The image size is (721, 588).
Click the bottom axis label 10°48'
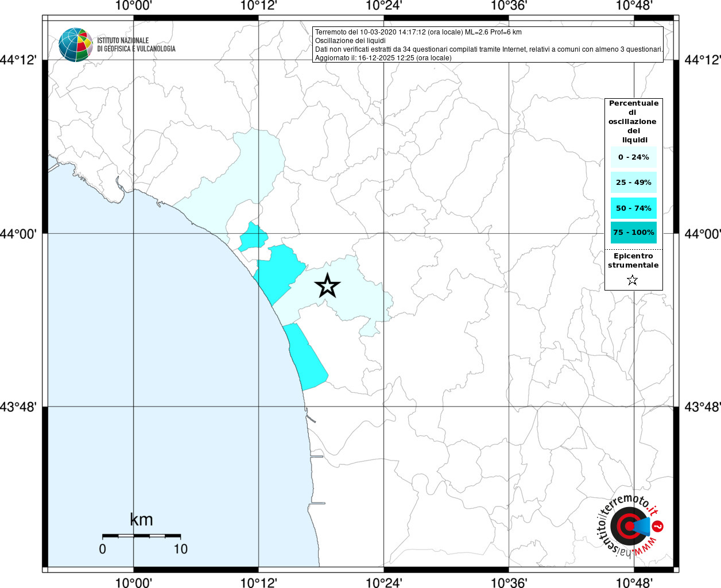click(634, 583)
